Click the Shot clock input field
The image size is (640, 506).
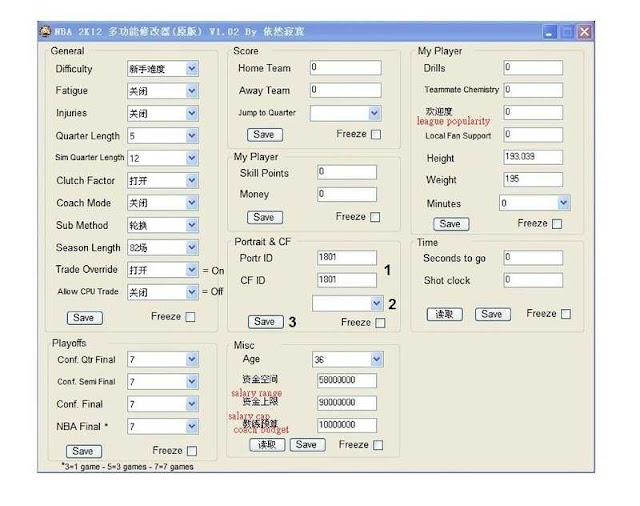click(533, 280)
